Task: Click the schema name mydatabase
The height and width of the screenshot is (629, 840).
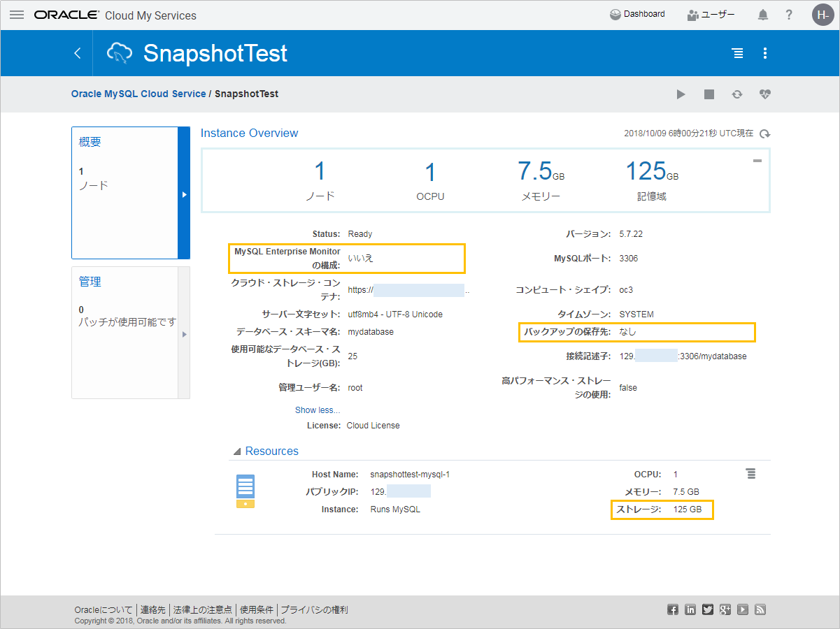Action: (371, 332)
